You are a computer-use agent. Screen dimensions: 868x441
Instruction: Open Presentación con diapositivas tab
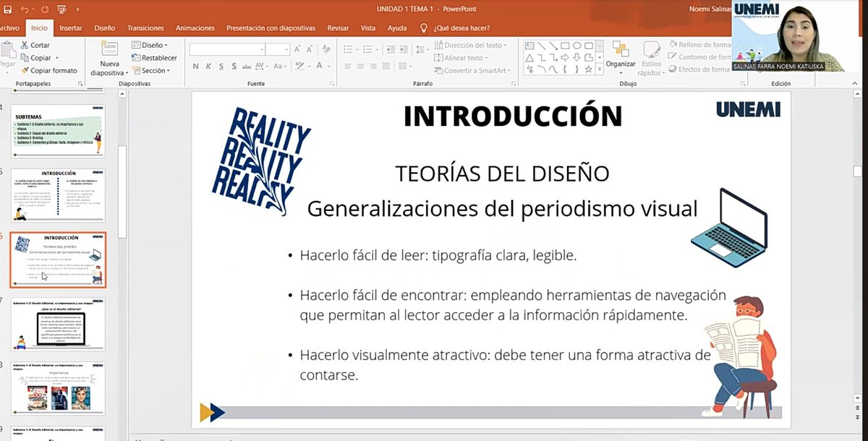pyautogui.click(x=271, y=28)
